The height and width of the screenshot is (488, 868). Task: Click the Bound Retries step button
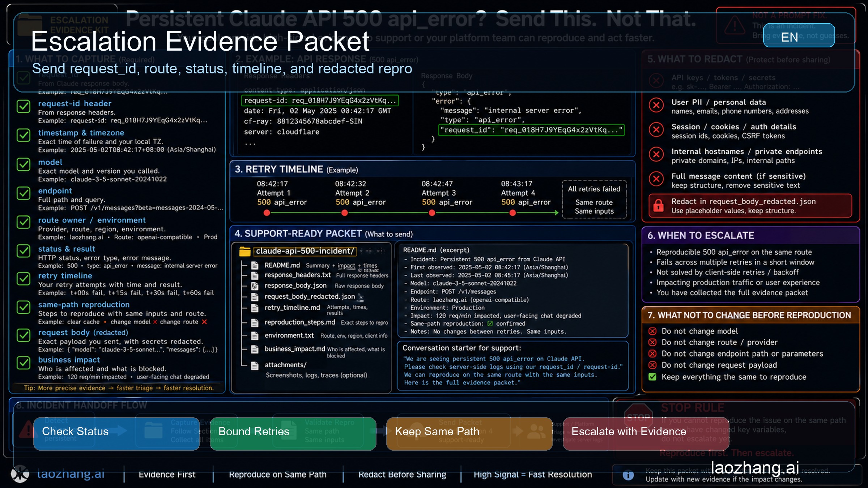293,434
